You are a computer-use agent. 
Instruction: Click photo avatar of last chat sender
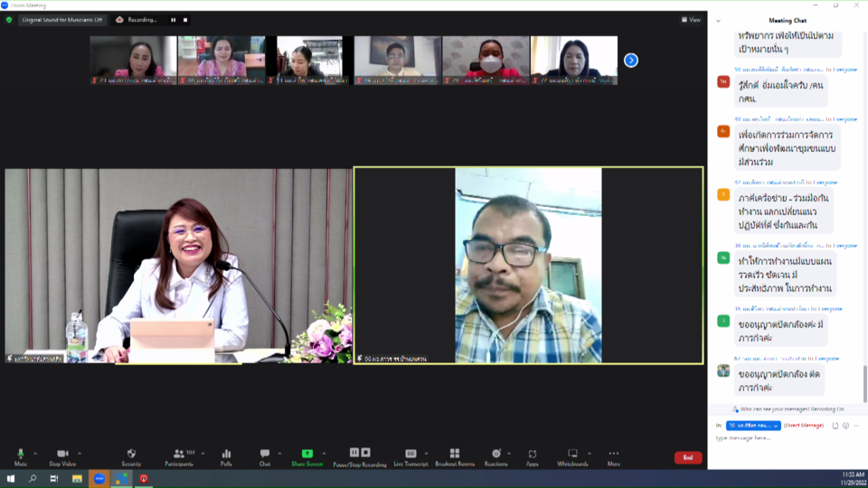[723, 371]
